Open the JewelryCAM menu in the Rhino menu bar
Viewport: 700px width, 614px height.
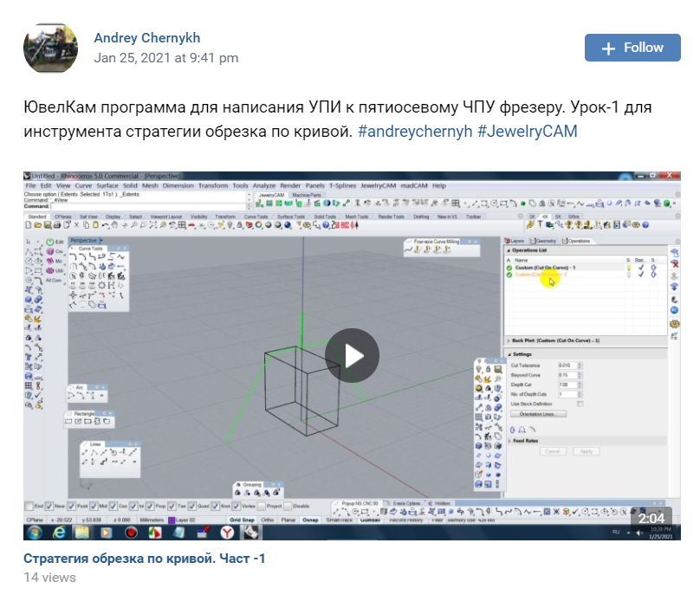pyautogui.click(x=378, y=185)
